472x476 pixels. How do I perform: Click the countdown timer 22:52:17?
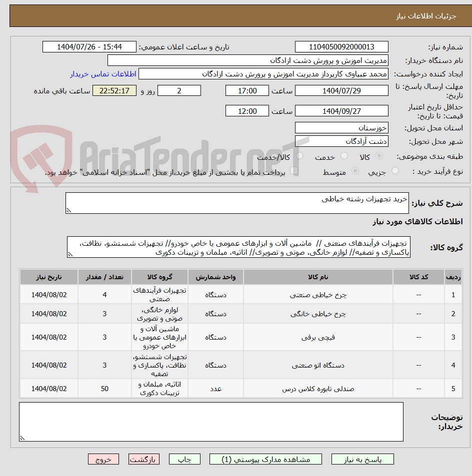(x=114, y=90)
